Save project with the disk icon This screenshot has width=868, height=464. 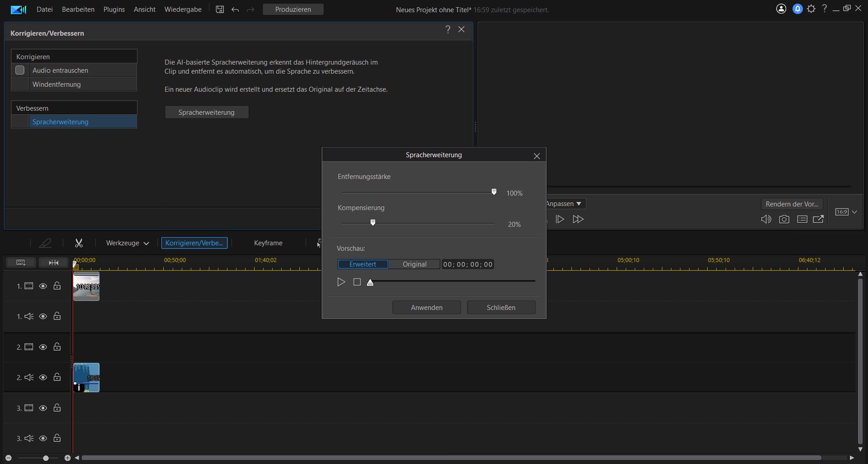click(x=220, y=9)
